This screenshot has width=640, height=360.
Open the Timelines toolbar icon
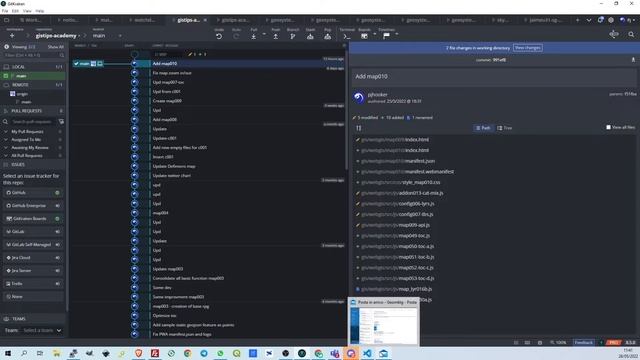tap(386, 36)
